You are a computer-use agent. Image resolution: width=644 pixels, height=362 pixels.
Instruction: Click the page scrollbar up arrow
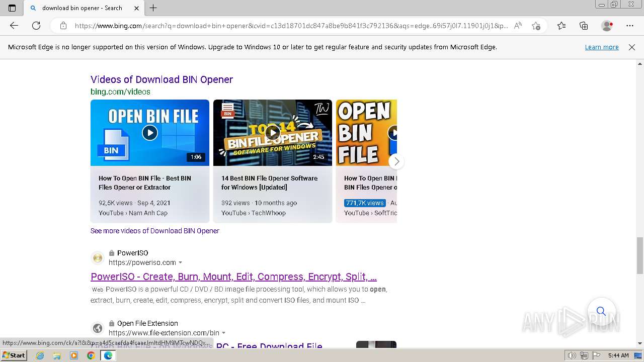point(640,64)
